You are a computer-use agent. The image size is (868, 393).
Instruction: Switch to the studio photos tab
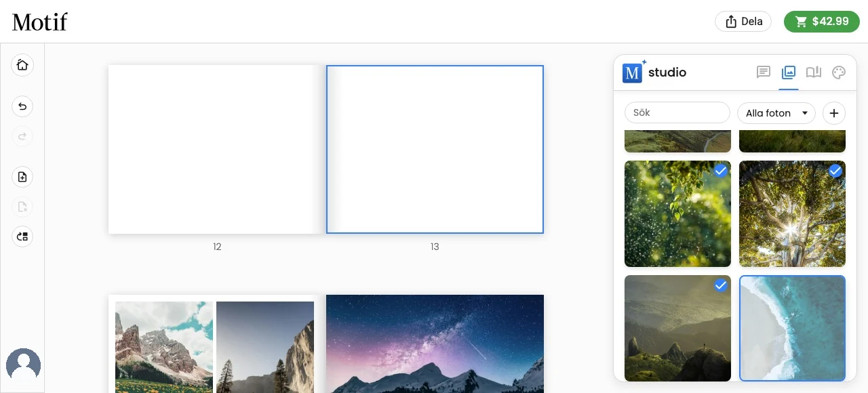pos(789,73)
